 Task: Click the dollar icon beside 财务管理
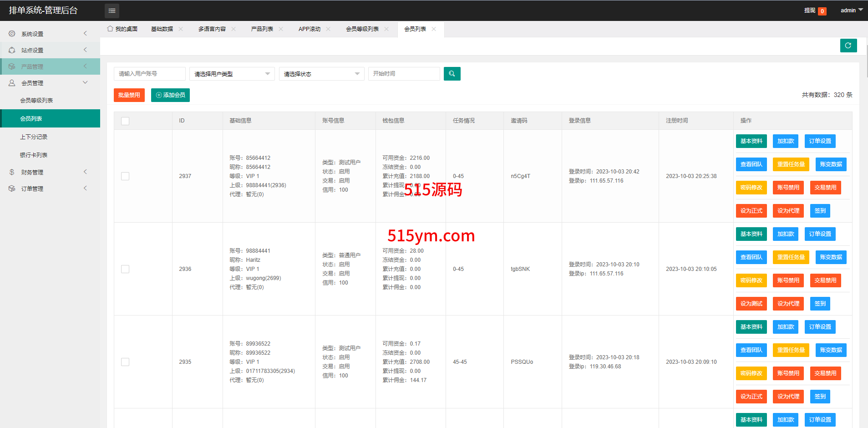tap(12, 172)
